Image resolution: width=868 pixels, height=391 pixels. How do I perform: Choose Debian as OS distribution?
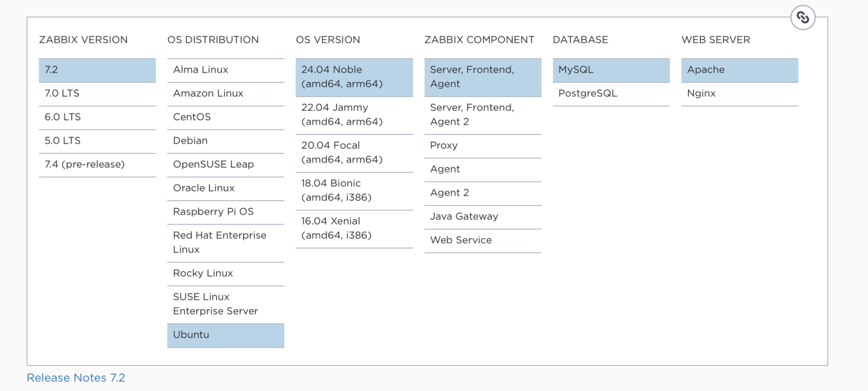(226, 141)
